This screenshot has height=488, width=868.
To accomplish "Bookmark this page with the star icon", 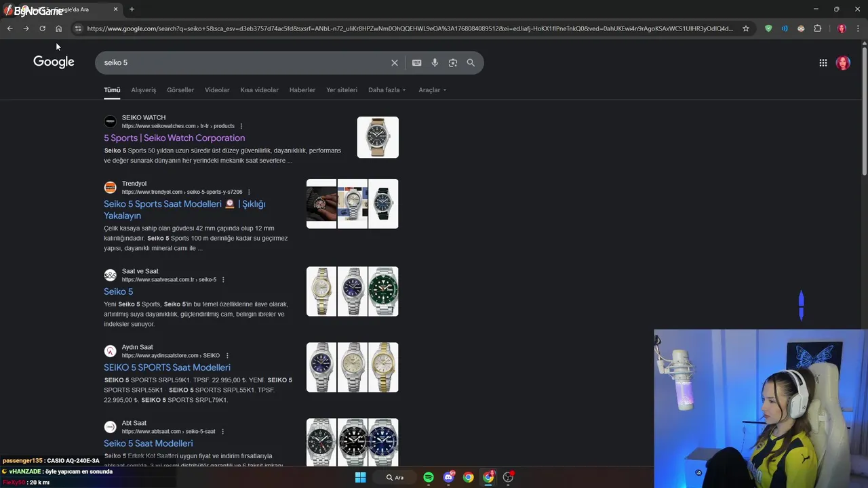I will click(746, 28).
